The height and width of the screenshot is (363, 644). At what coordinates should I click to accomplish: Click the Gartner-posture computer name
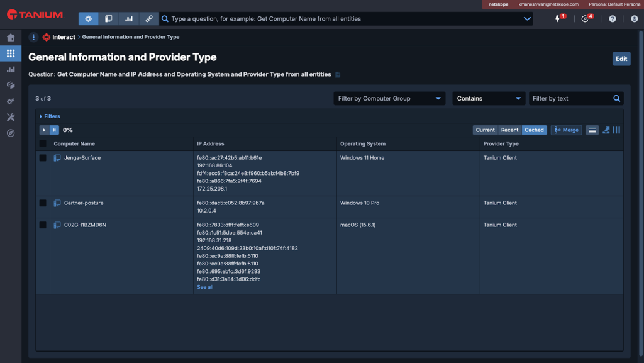[x=84, y=203]
